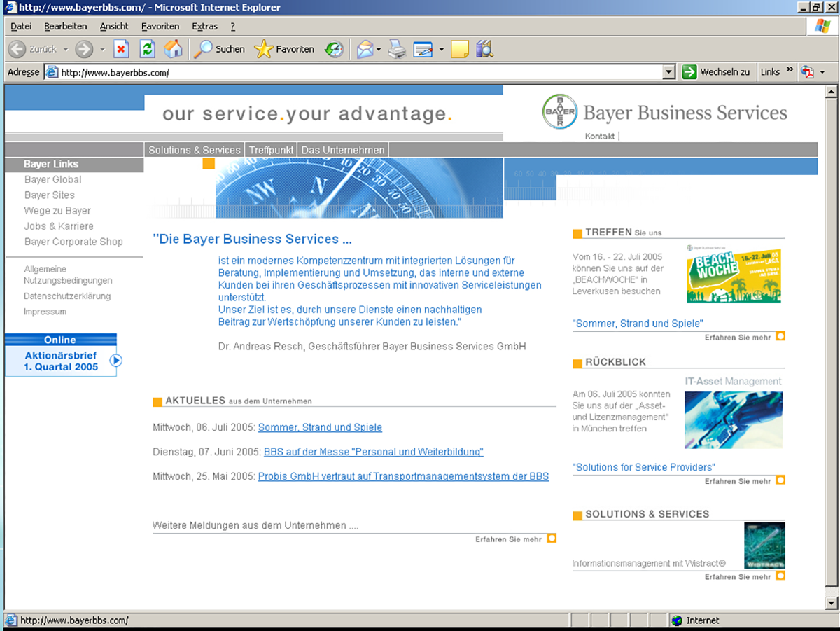Open the address bar dropdown arrow

pos(668,72)
